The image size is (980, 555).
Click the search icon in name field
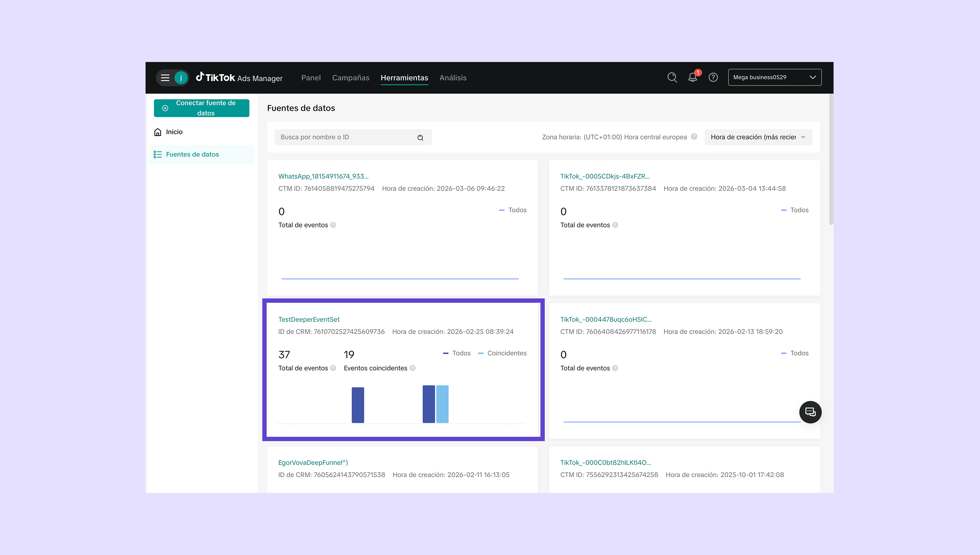[420, 138]
